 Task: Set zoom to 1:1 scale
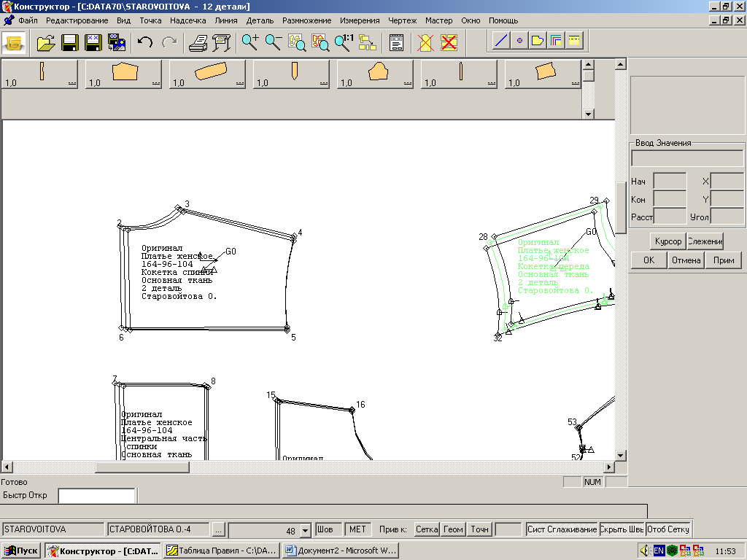344,43
